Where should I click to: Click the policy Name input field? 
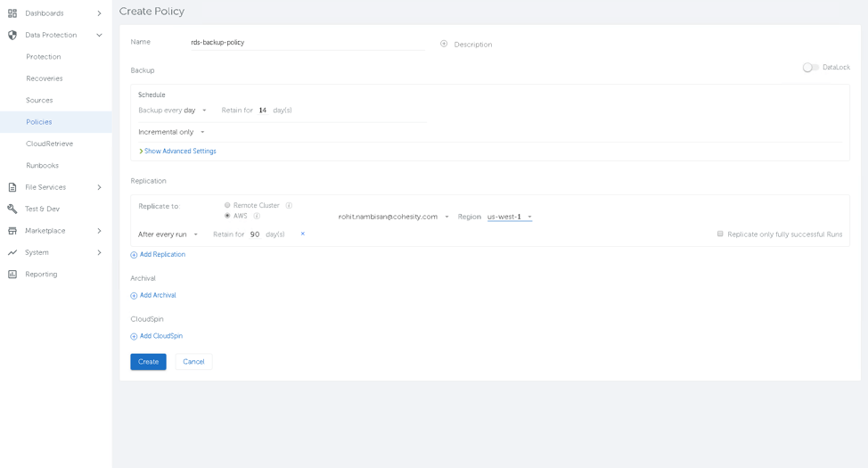307,43
